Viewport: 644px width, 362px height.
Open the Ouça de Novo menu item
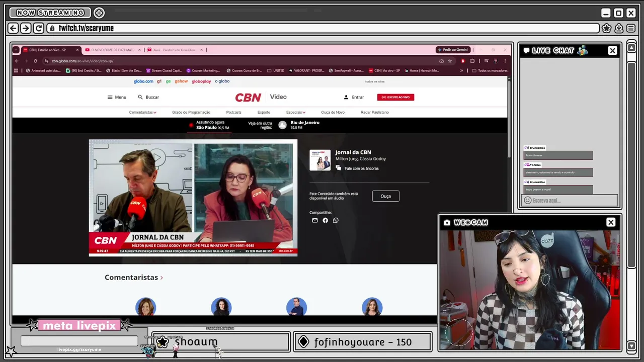333,113
